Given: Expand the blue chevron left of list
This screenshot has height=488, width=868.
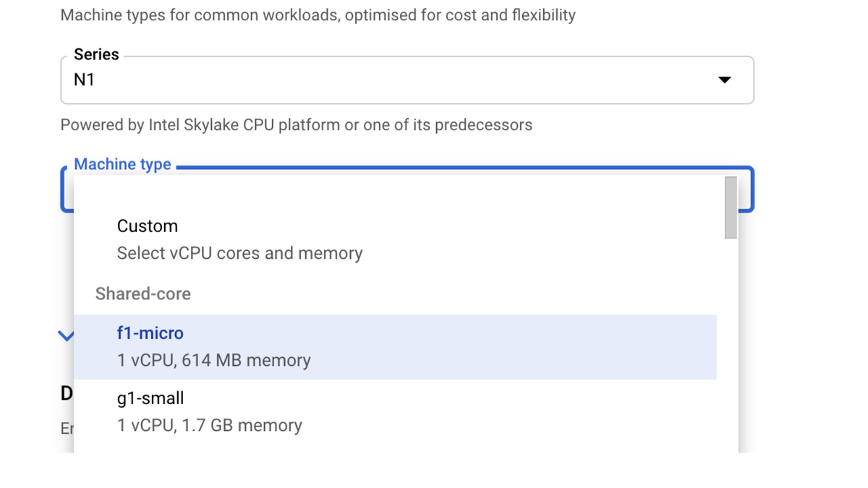Looking at the screenshot, I should pos(66,335).
